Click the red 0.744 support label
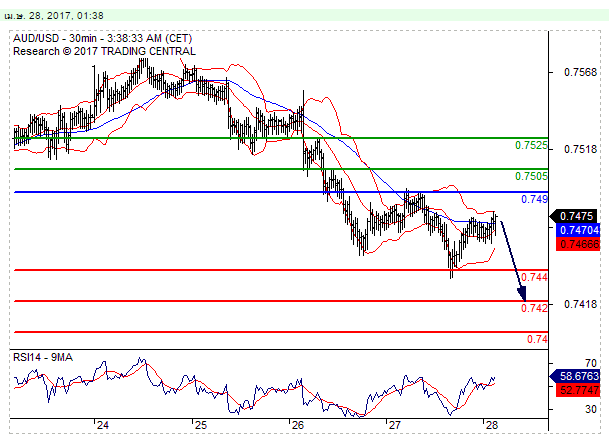 534,277
